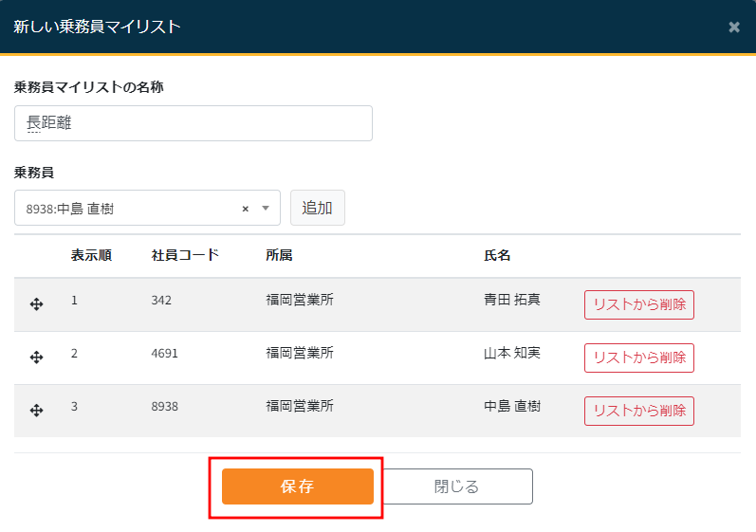The image size is (756, 532).
Task: Select the employee code 4691 cell
Action: 164,353
